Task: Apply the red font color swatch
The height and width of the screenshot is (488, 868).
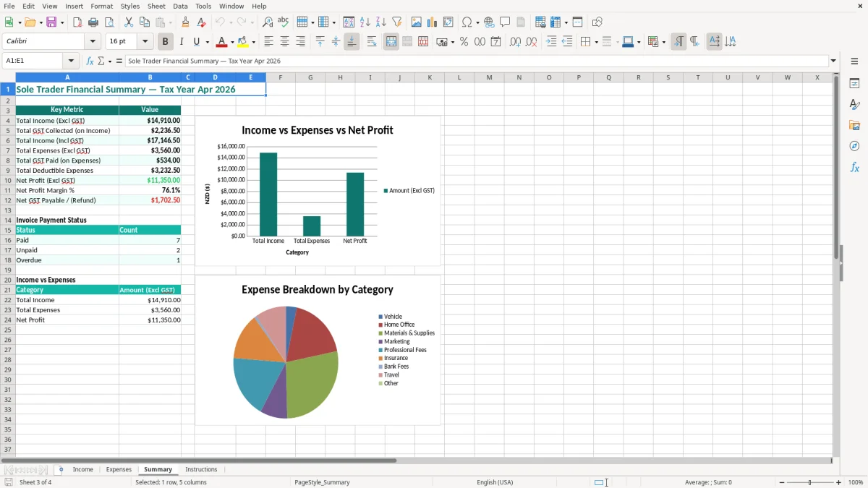Action: [222, 42]
